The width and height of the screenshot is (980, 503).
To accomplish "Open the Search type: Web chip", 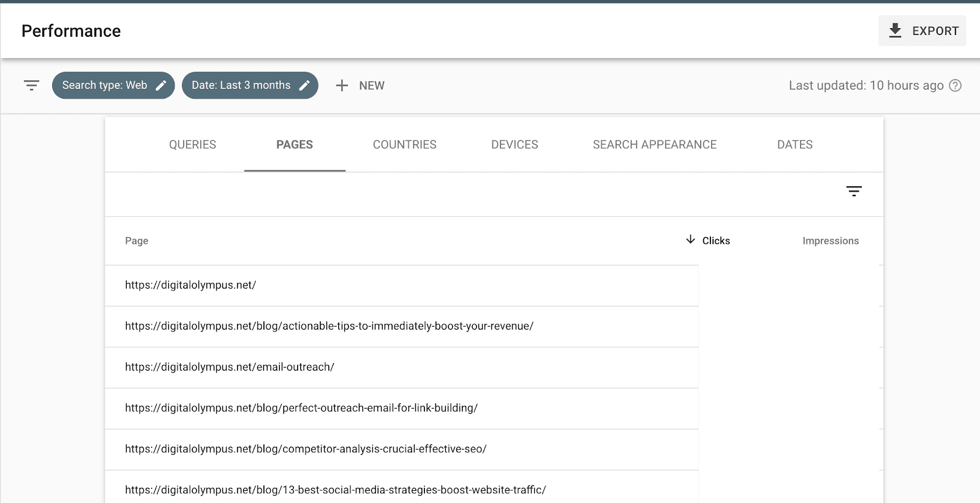I will [113, 85].
